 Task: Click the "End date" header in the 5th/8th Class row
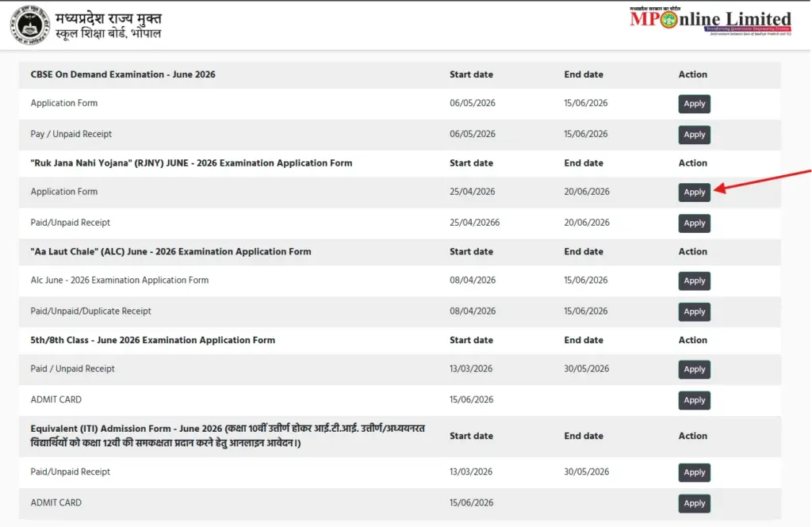coord(584,340)
